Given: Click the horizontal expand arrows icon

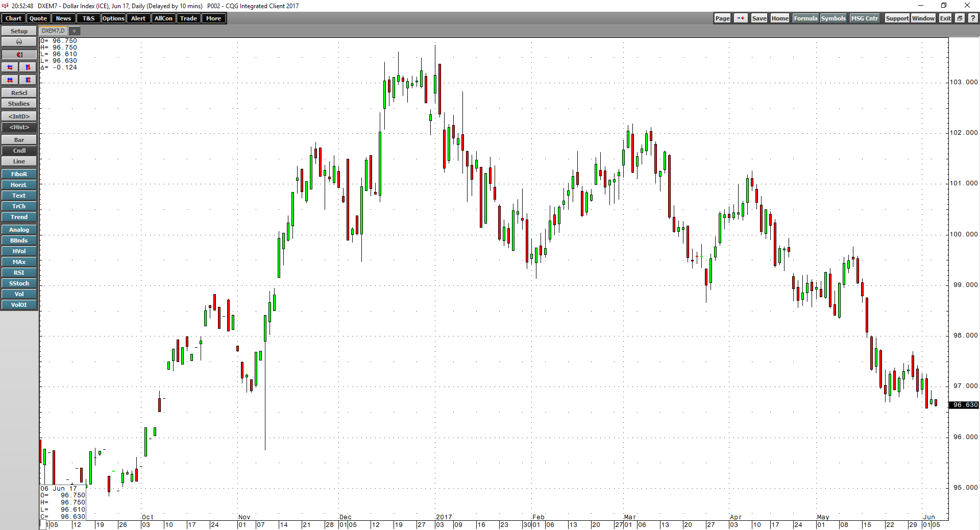Looking at the screenshot, I should point(10,67).
